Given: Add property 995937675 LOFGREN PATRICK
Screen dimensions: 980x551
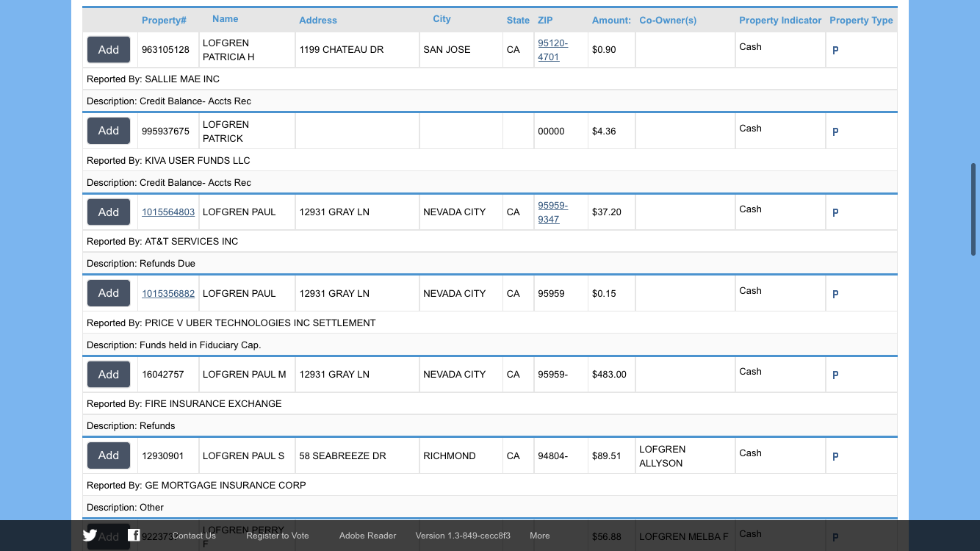Looking at the screenshot, I should (x=109, y=131).
